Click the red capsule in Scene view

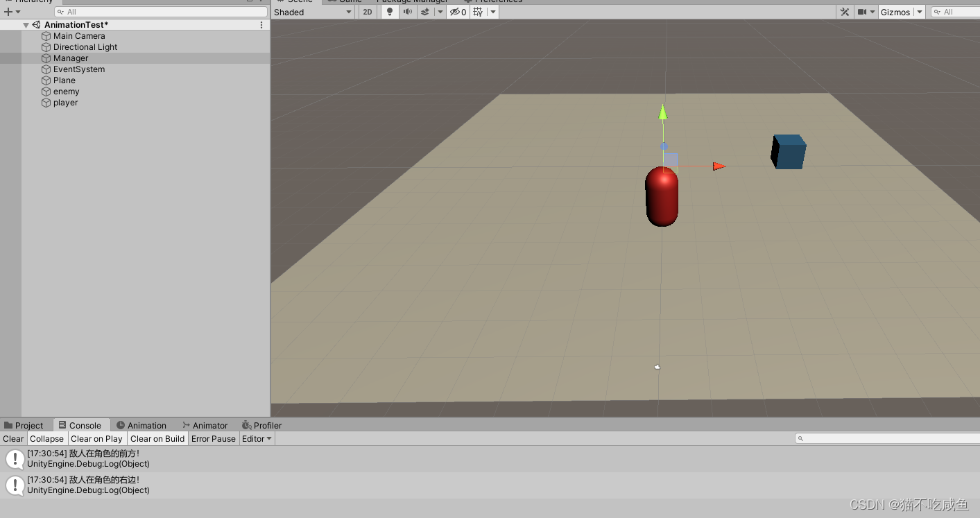tap(662, 196)
